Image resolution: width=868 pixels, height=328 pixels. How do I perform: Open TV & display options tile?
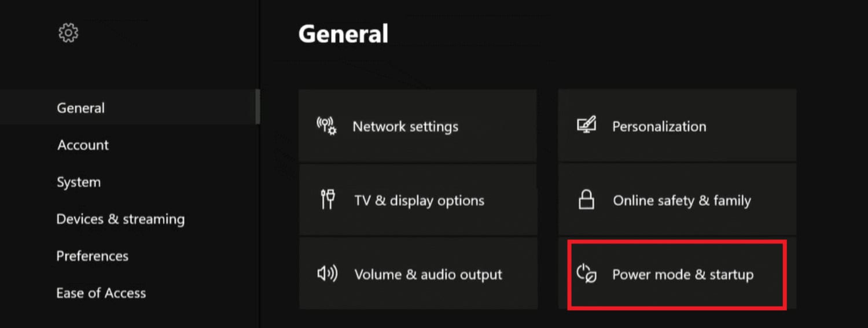click(x=418, y=200)
